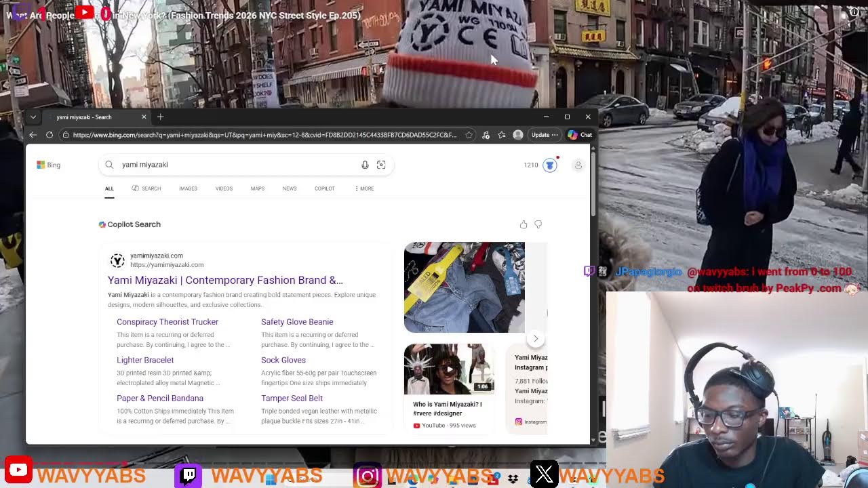Go back in the Edge browser

click(33, 135)
